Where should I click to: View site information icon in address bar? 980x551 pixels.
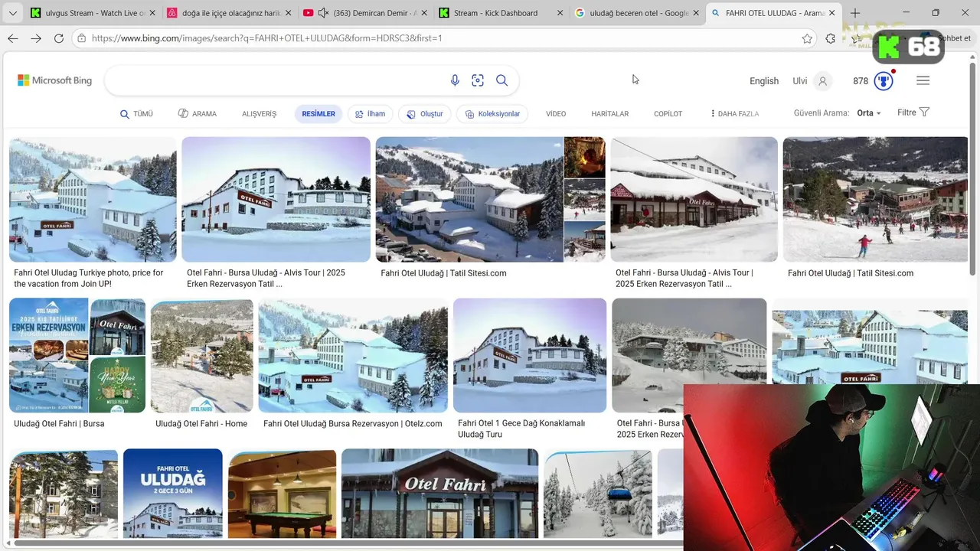81,38
